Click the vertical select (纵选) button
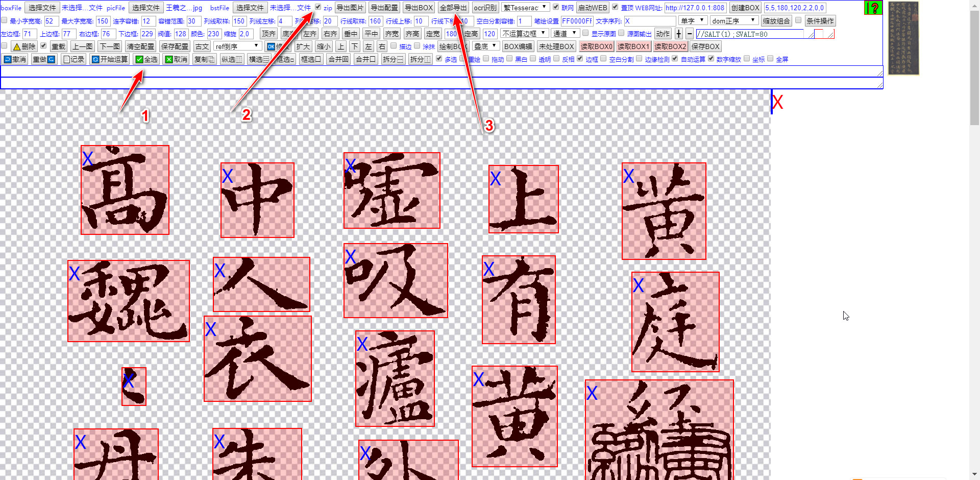 pyautogui.click(x=232, y=59)
